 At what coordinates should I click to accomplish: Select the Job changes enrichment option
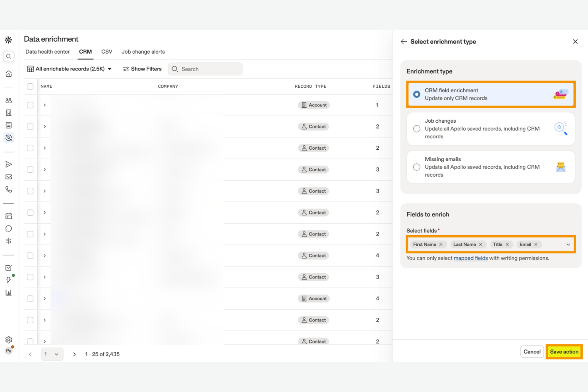[x=416, y=128]
